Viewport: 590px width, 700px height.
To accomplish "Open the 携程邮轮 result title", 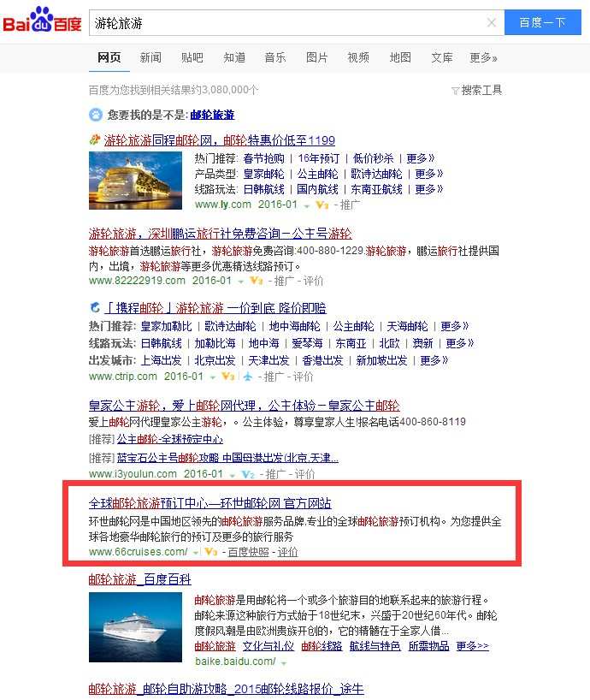I will (215, 308).
